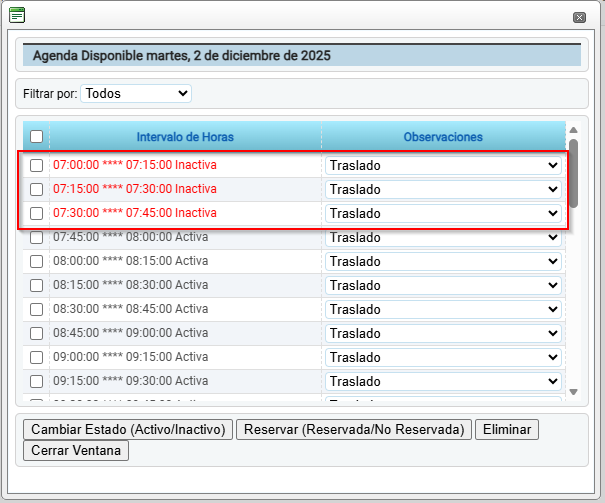Click the Observaciones column header

pos(442,137)
